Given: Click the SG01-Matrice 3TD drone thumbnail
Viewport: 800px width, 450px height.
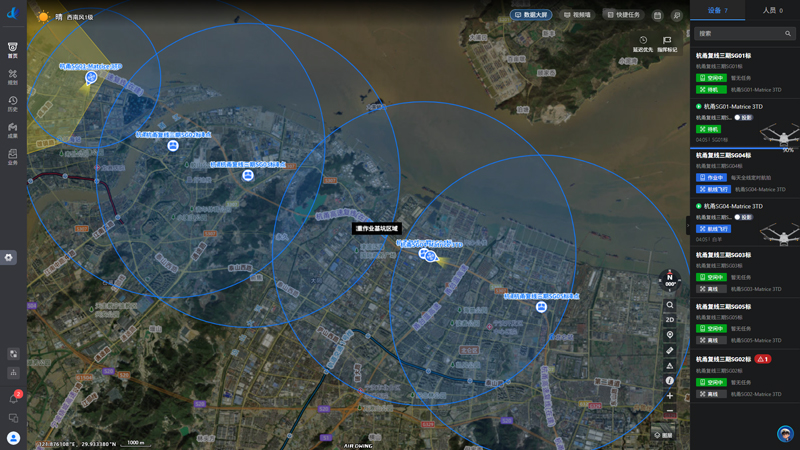Looking at the screenshot, I should [780, 133].
